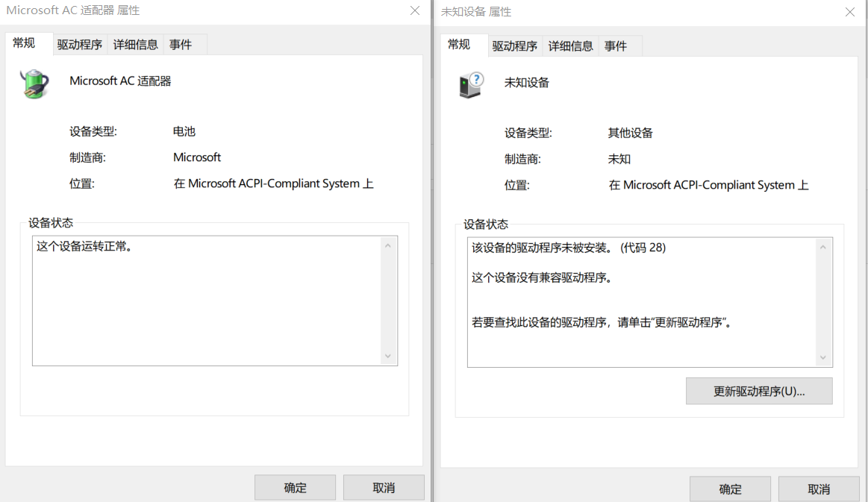Image resolution: width=868 pixels, height=502 pixels.
Task: Click the text 这个设备没有兼容驱动程序。
Action: (x=542, y=277)
